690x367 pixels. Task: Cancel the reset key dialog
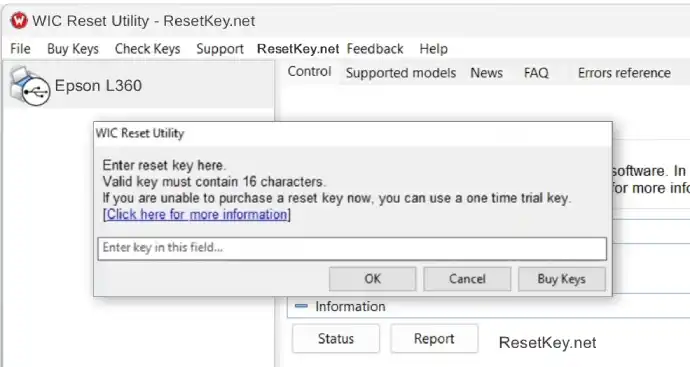tap(467, 279)
